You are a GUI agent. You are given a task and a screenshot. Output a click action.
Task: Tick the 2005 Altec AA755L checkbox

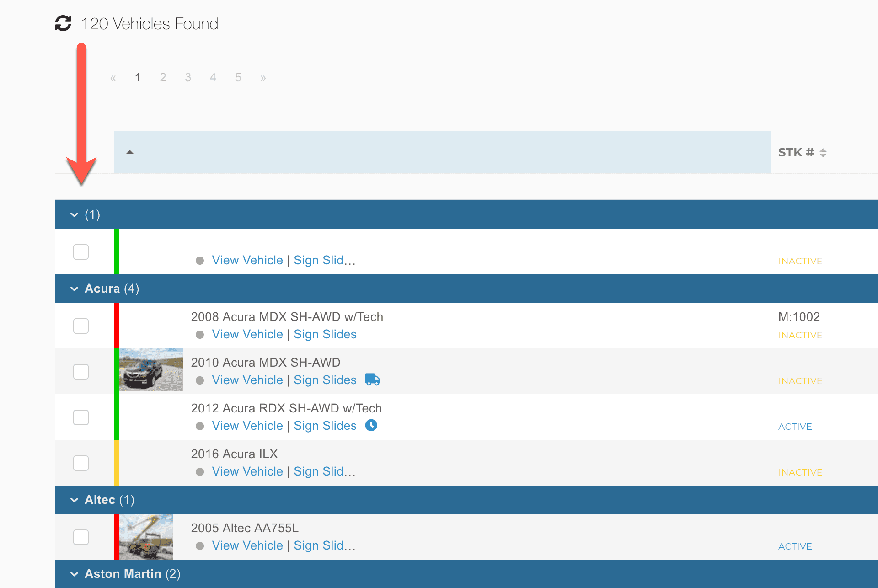[x=81, y=537]
